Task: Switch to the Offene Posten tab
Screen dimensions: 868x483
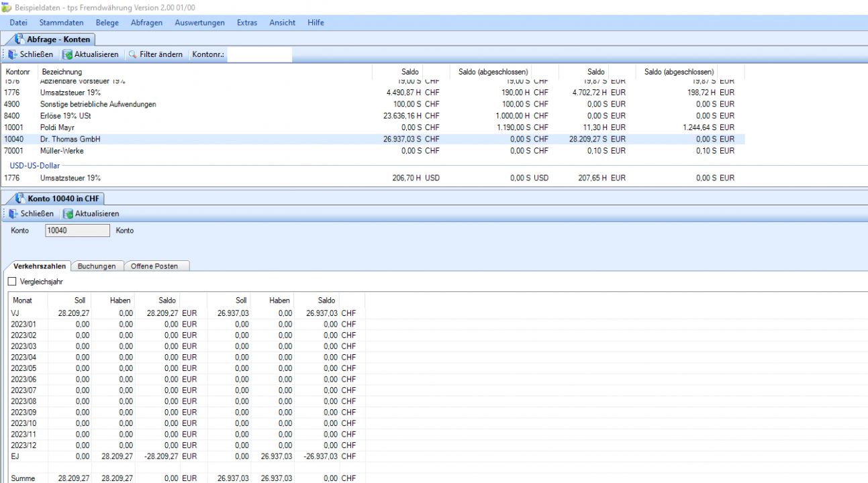Action: click(154, 266)
